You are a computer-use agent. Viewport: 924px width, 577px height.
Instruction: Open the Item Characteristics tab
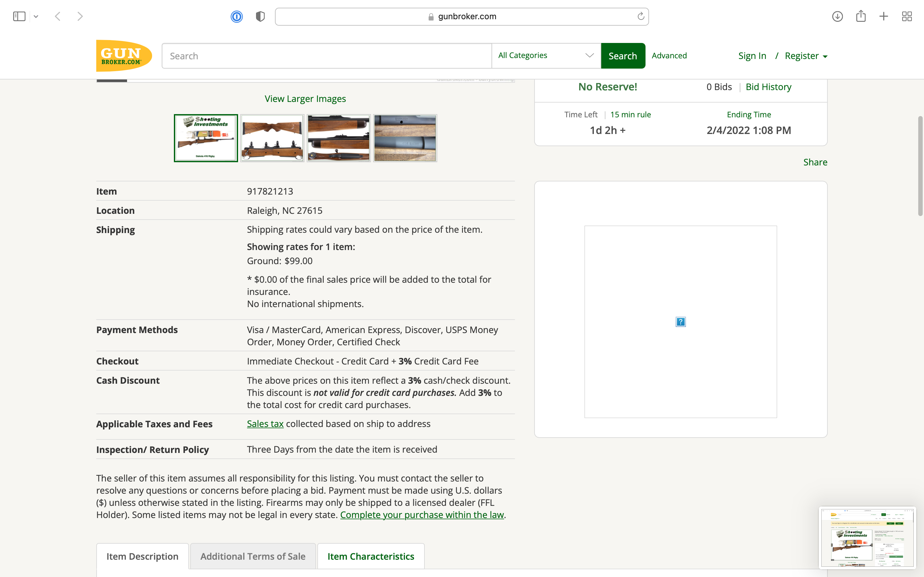[x=370, y=556]
